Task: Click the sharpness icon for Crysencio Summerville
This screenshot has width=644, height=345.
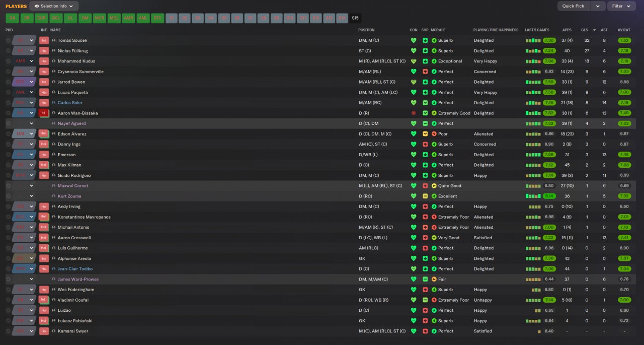Action: (x=425, y=72)
